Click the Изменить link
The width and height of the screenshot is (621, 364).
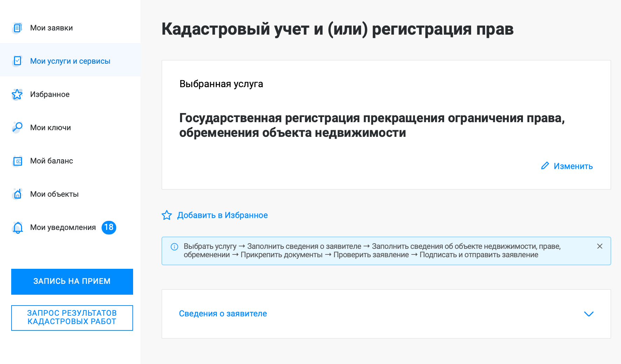pyautogui.click(x=573, y=166)
